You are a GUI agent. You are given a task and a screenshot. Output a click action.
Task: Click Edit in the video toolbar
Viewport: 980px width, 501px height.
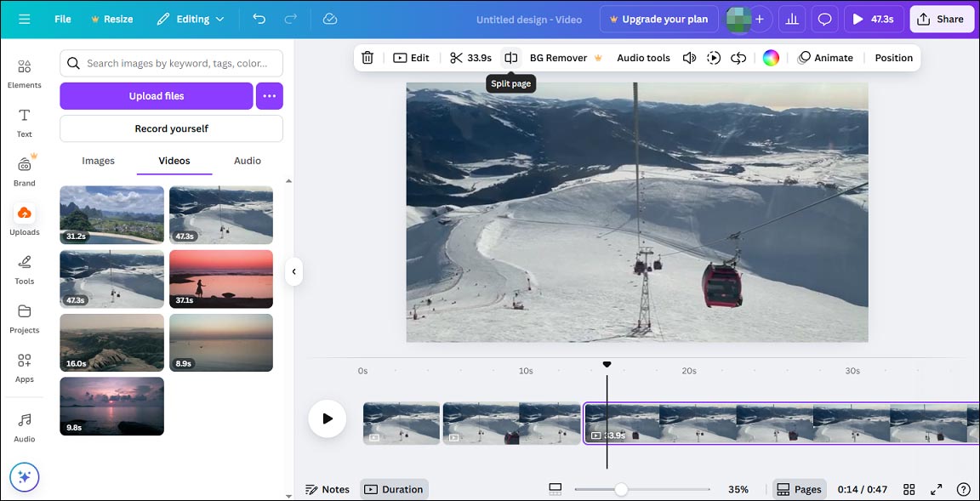pyautogui.click(x=411, y=58)
